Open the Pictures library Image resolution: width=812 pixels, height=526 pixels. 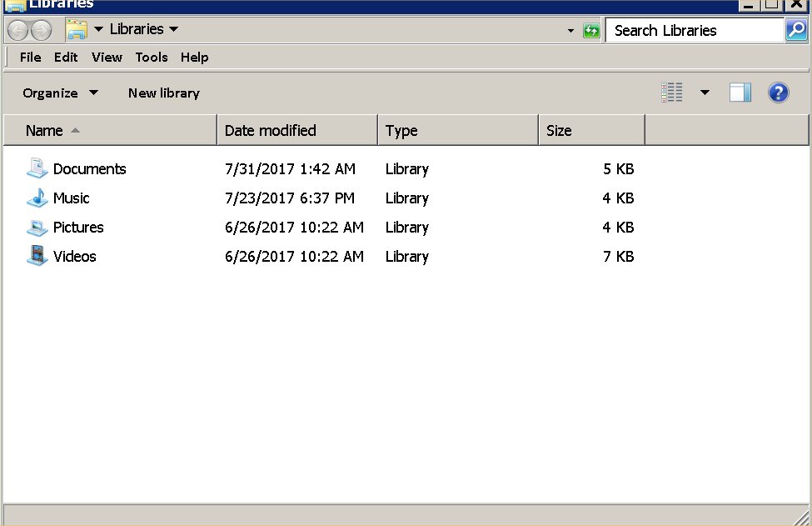pyautogui.click(x=78, y=228)
